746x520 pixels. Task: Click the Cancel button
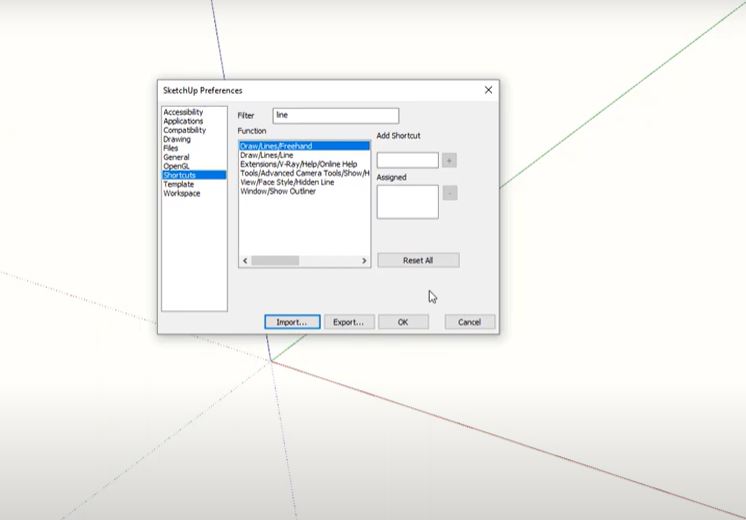(x=470, y=322)
